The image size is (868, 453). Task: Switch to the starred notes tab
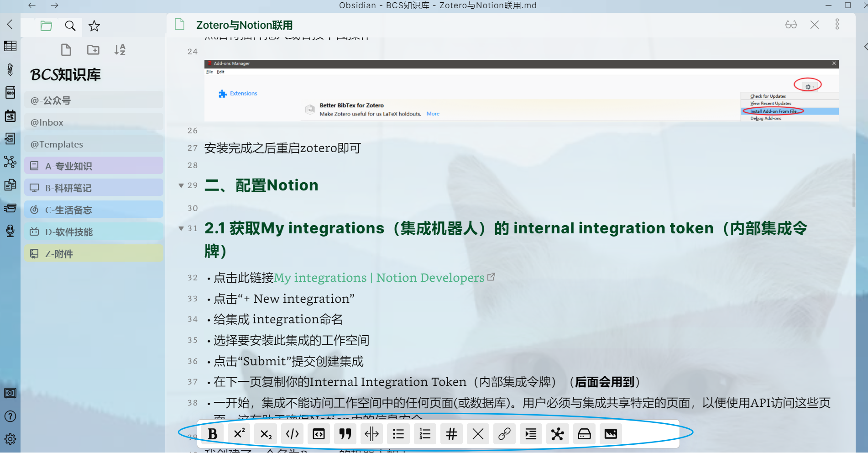coord(94,26)
